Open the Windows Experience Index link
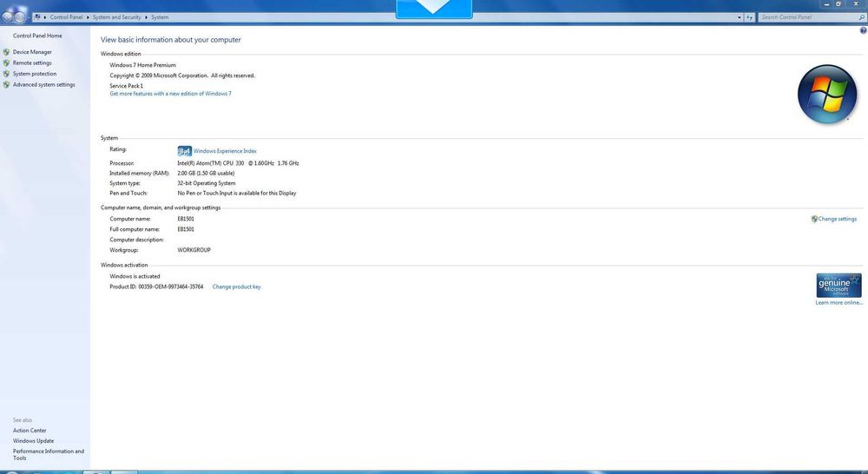This screenshot has height=474, width=868. click(225, 150)
